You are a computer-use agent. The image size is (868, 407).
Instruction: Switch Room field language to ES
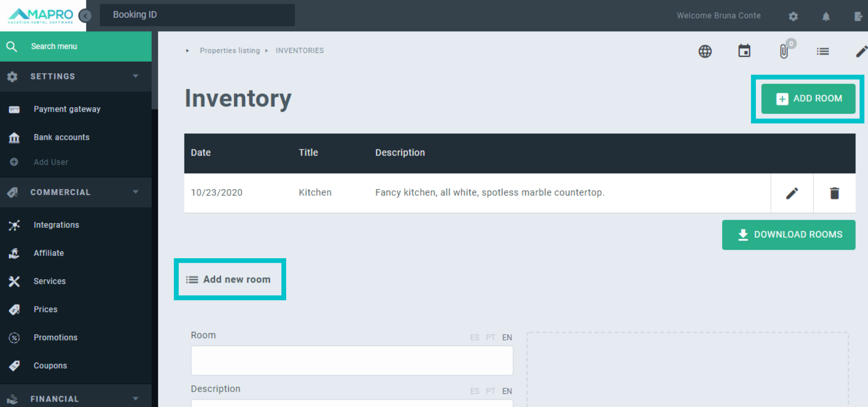(x=475, y=337)
